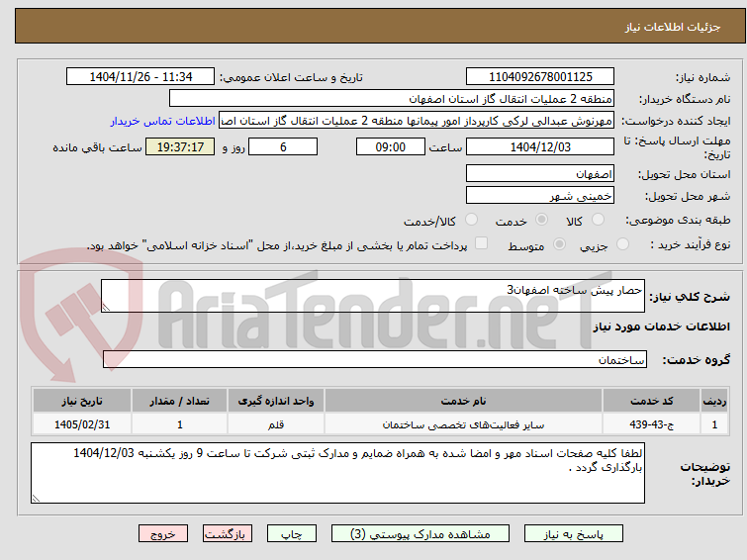This screenshot has height=560, width=747.
Task: Click the نام دستگاه خریدار field
Action: (x=392, y=99)
